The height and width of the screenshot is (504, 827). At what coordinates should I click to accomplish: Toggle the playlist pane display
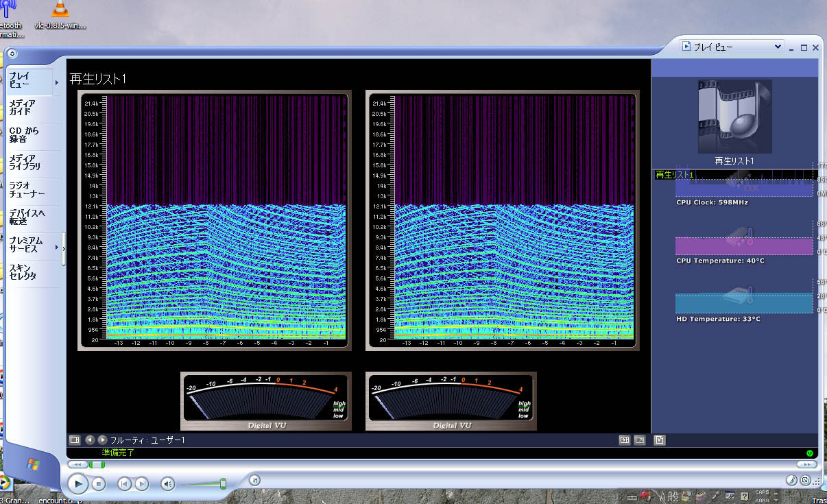point(659,440)
